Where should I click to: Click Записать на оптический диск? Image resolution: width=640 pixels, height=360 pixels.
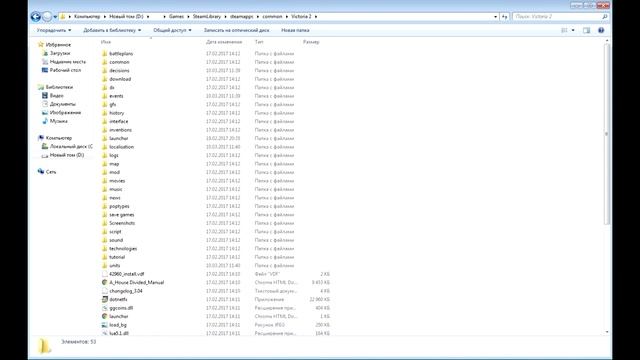point(236,30)
